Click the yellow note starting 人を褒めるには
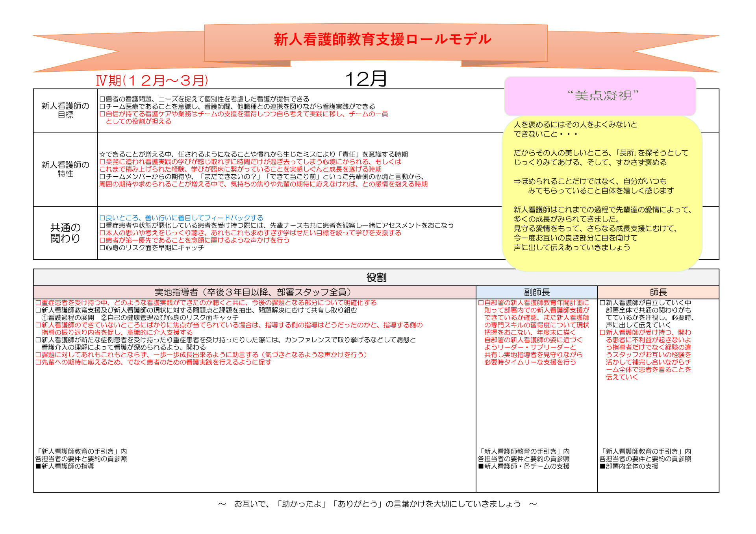The width and height of the screenshot is (756, 534). (x=602, y=189)
